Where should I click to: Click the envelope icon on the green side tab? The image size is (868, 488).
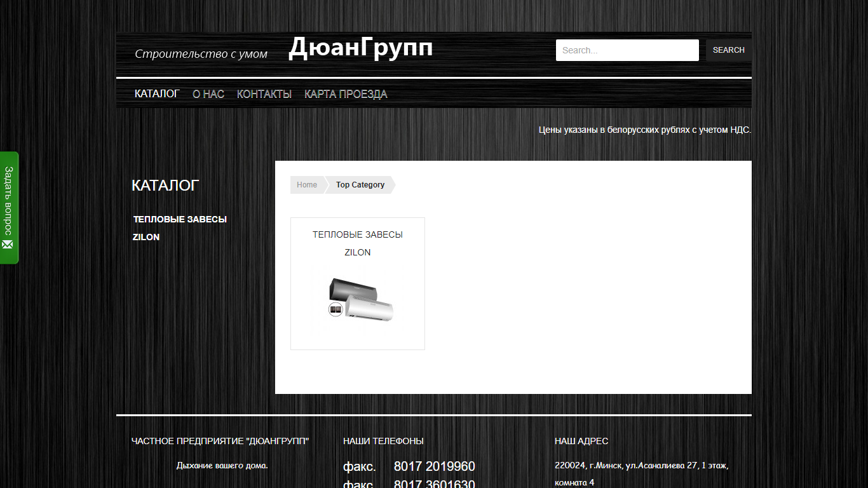coord(8,245)
